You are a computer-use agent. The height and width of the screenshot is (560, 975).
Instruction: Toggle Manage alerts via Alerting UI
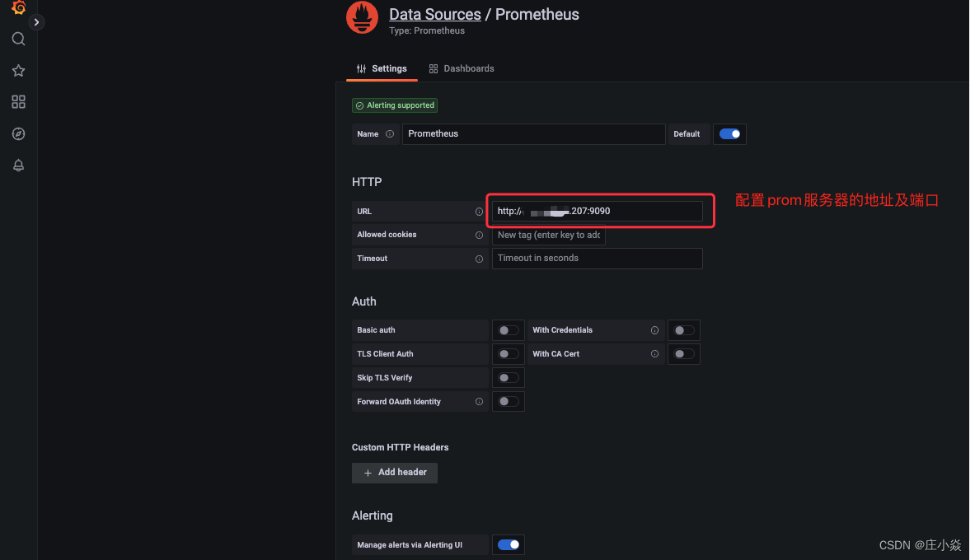tap(508, 545)
